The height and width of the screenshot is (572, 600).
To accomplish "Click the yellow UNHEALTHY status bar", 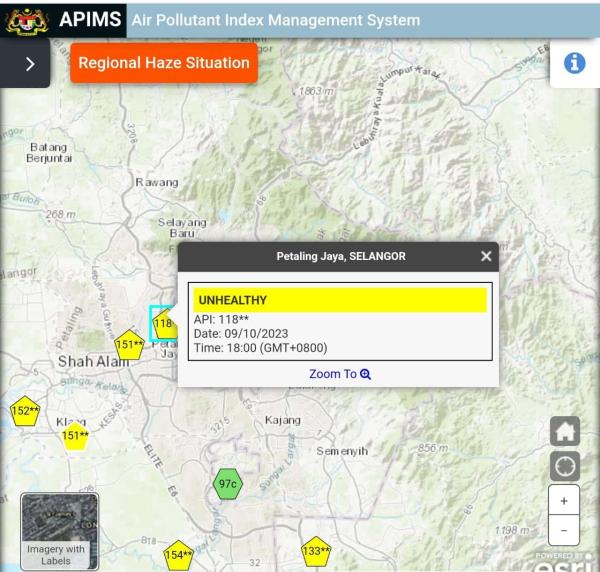I will [340, 300].
